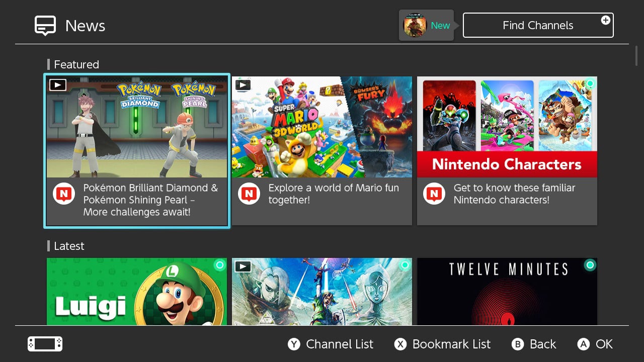644x362 pixels.
Task: Open Find Channels
Action: (538, 25)
